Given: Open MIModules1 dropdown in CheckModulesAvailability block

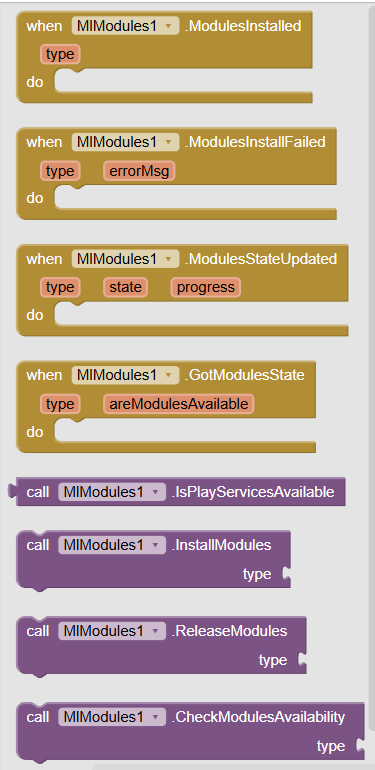Looking at the screenshot, I should click(112, 717).
